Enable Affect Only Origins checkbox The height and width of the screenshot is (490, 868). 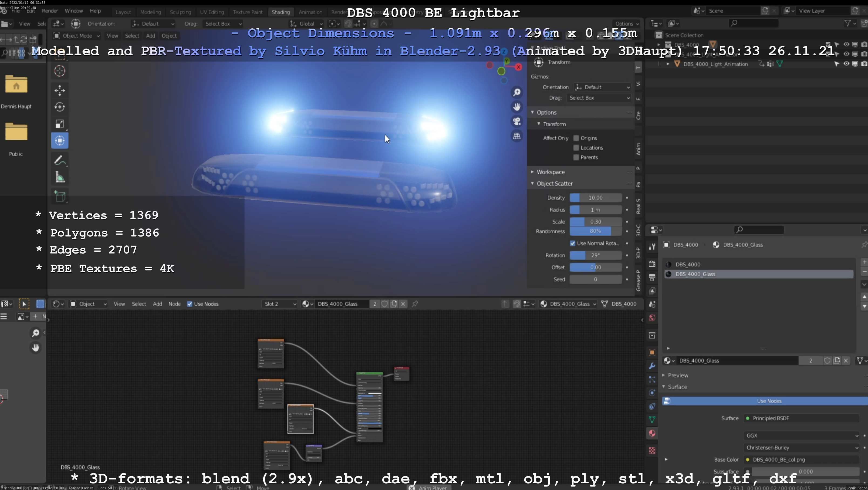pyautogui.click(x=576, y=138)
